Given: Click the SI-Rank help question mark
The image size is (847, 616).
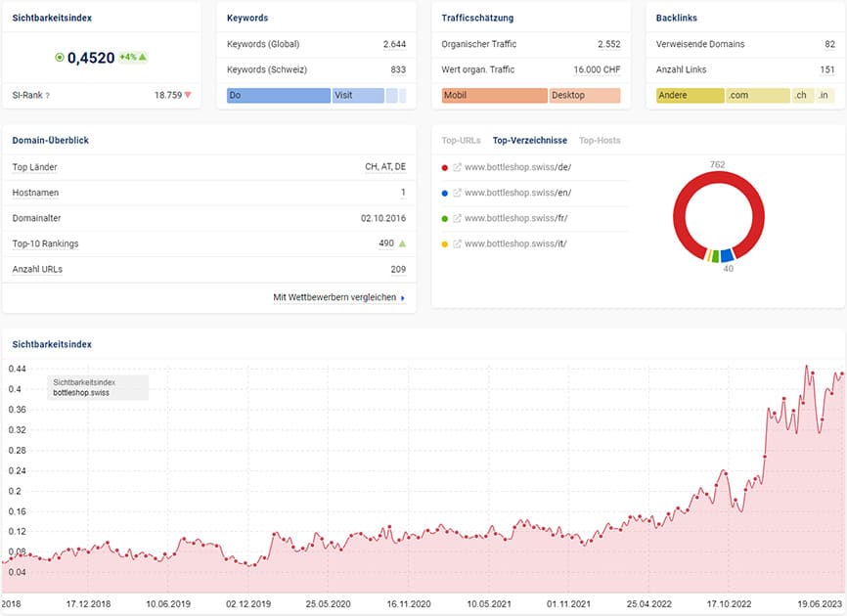Looking at the screenshot, I should coord(47,96).
